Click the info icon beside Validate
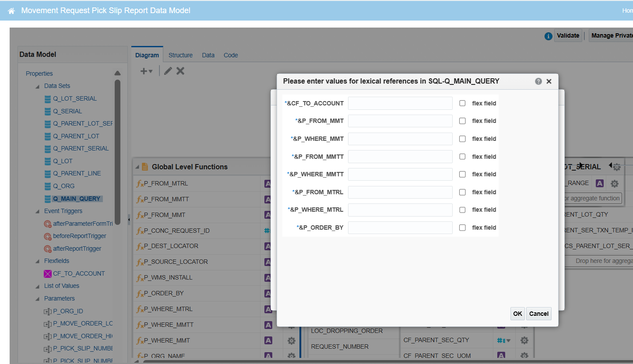The image size is (633, 364). (548, 36)
